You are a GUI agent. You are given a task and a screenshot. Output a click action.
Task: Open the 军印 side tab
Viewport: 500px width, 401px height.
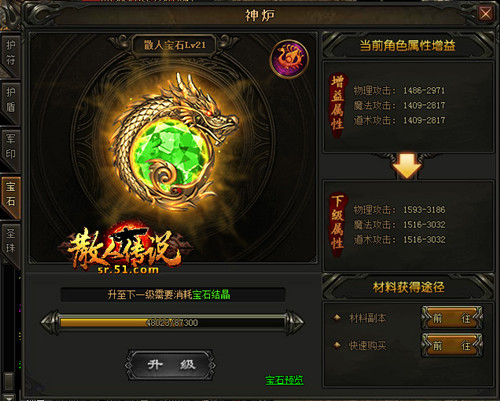point(10,147)
